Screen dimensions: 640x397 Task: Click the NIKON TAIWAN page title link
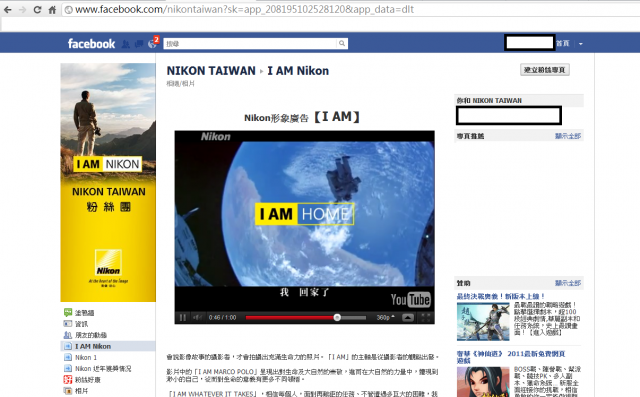click(211, 71)
